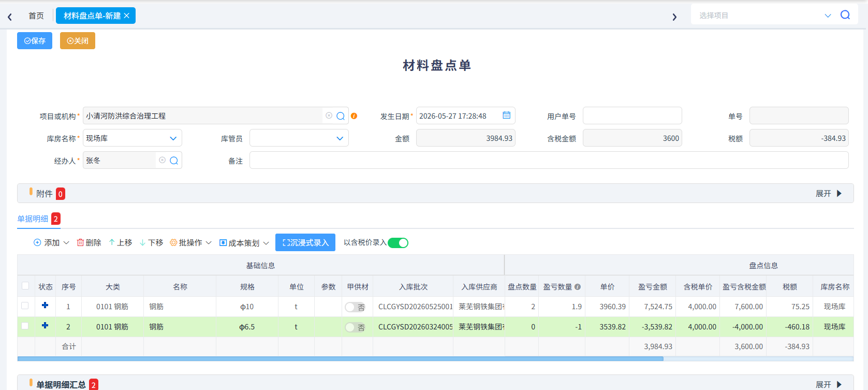
Task: Close the 材料盘点单-新建 tab via its X
Action: coord(127,16)
